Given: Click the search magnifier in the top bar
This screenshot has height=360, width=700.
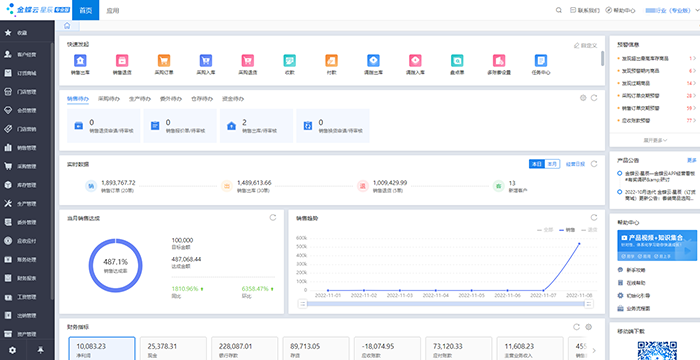Looking at the screenshot, I should (x=558, y=10).
